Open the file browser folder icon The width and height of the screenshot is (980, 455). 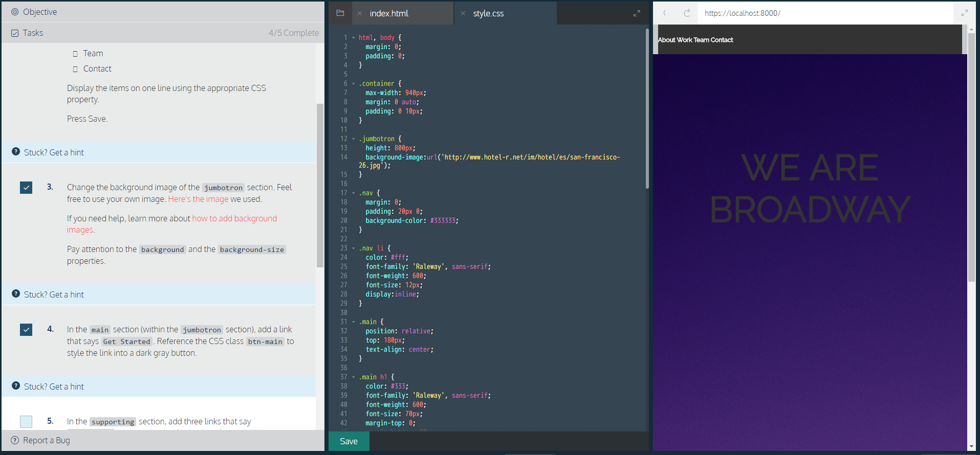(x=340, y=13)
